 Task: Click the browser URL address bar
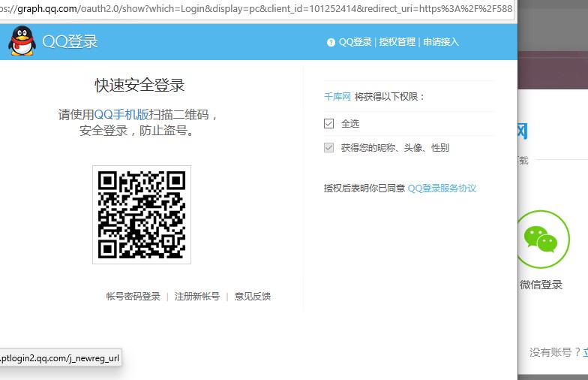[x=255, y=9]
